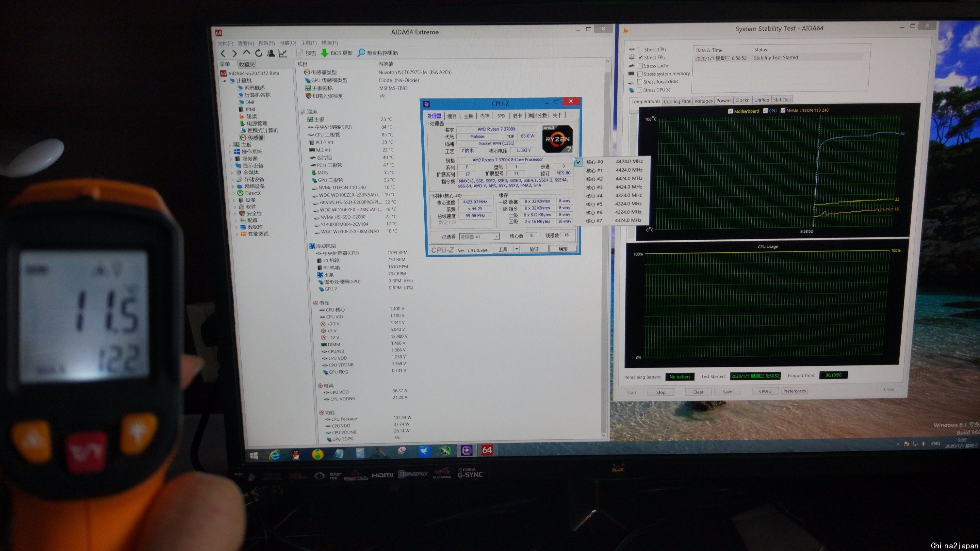Click the 驱动程序更新 magnifier icon
This screenshot has width=980, height=551.
[x=361, y=53]
